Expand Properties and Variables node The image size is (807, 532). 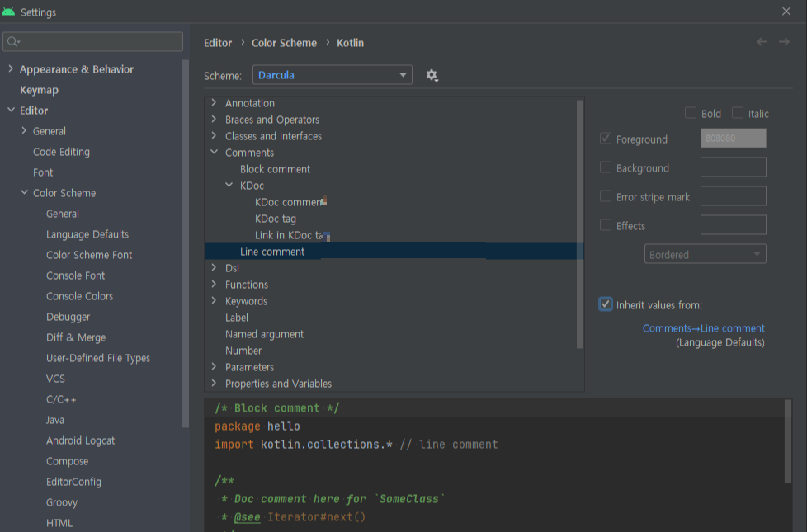click(214, 383)
